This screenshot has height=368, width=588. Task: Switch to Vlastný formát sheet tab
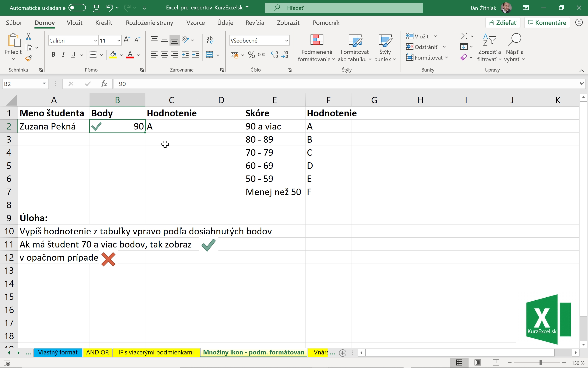[x=58, y=352]
